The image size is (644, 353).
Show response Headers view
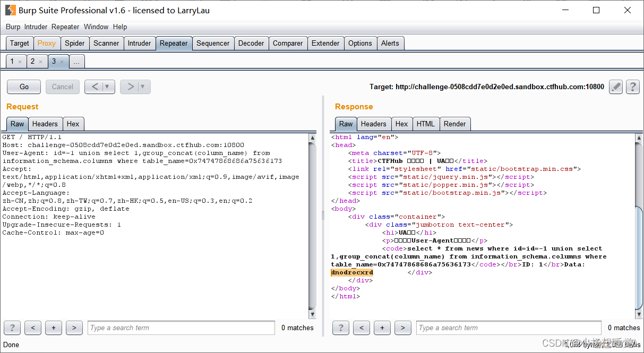pos(374,124)
